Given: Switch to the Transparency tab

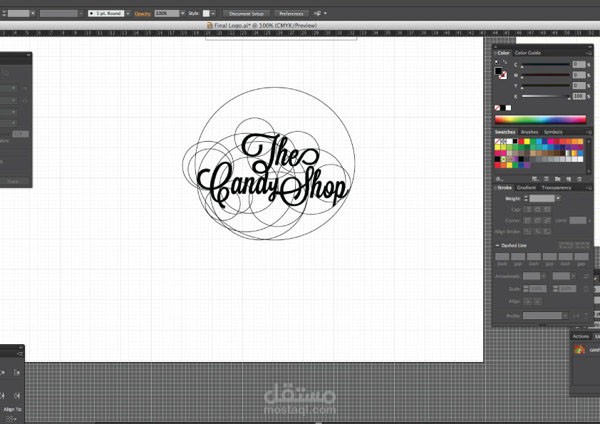Looking at the screenshot, I should 556,188.
